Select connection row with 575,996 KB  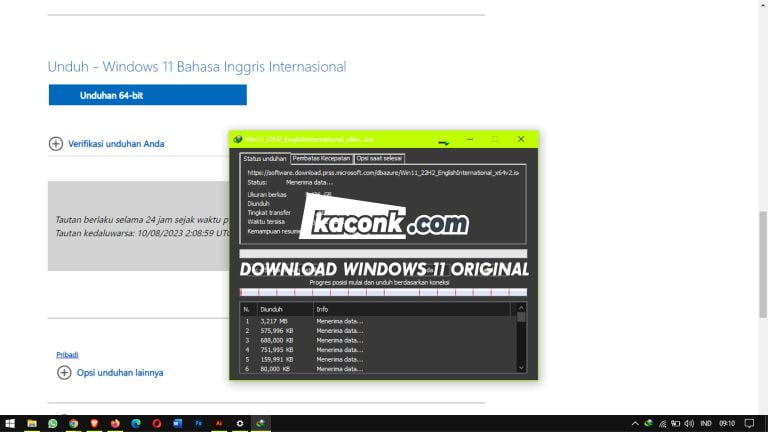[378, 331]
